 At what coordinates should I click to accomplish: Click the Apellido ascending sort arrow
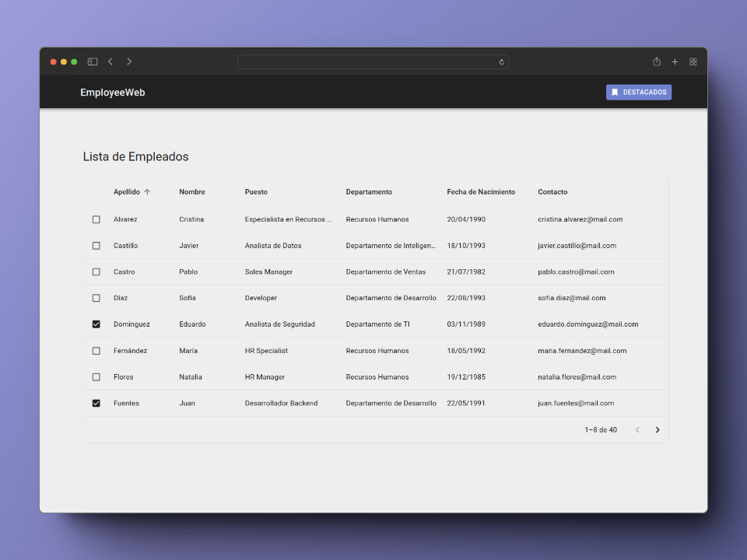[147, 192]
